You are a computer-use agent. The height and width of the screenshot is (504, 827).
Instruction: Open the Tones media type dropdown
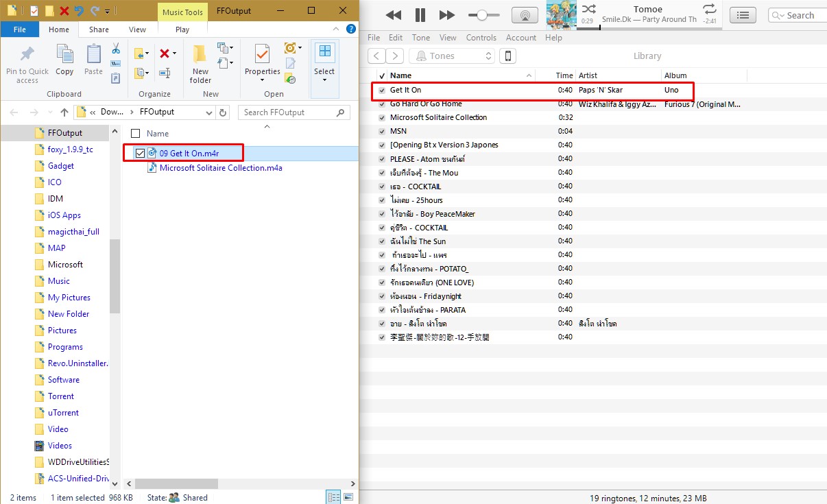pyautogui.click(x=452, y=56)
